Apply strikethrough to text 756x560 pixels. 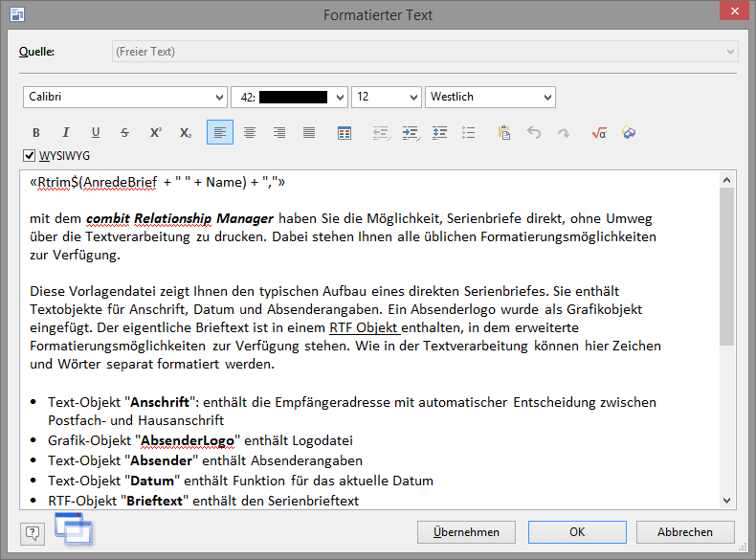tap(125, 133)
